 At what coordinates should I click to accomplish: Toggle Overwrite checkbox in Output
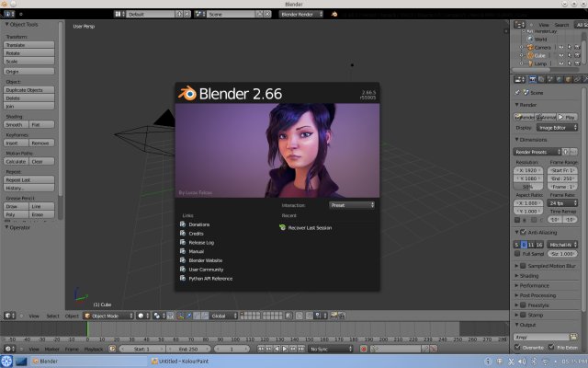517,347
